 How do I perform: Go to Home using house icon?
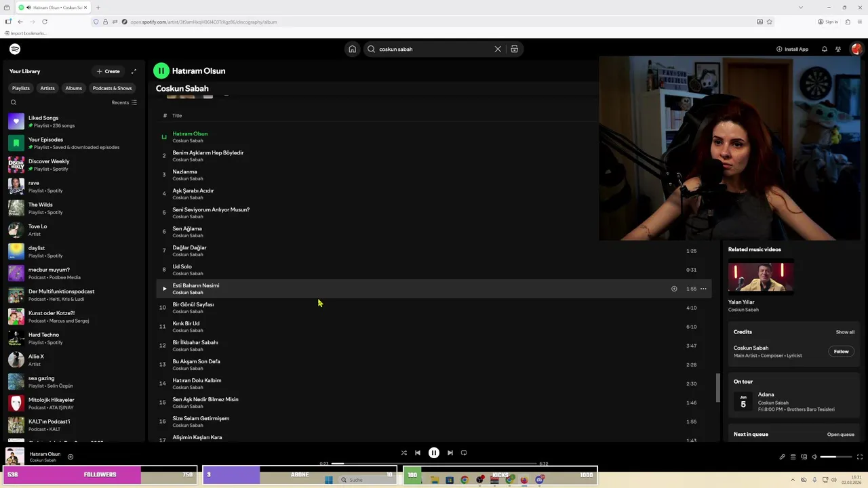pos(352,49)
